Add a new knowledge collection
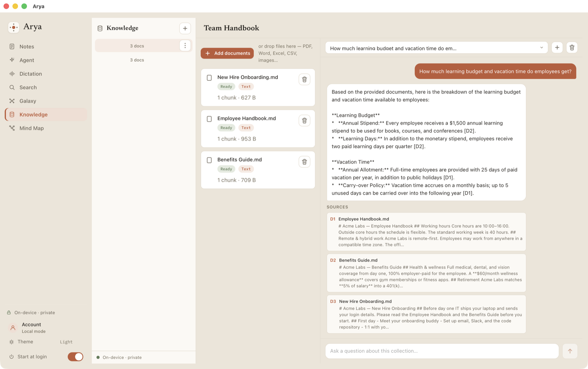 pos(185,28)
